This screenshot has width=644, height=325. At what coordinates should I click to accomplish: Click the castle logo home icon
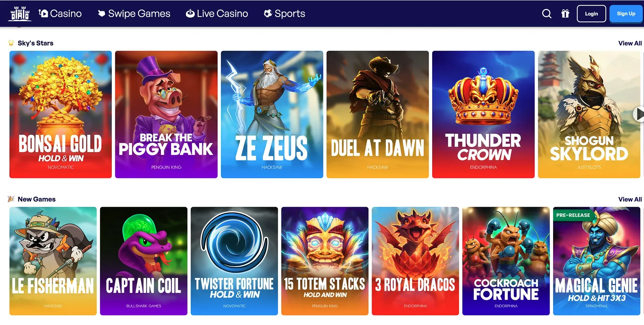[20, 14]
